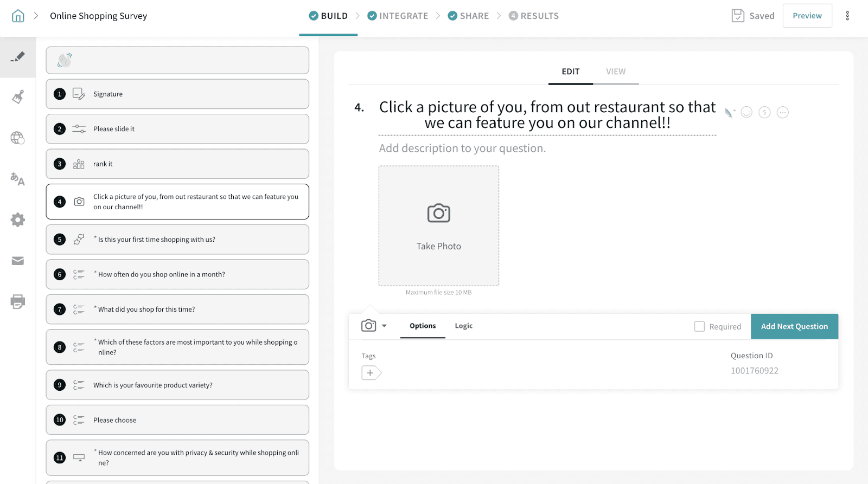This screenshot has width=868, height=484.
Task: Open the paint brush theme icon in sidebar
Action: pos(18,97)
